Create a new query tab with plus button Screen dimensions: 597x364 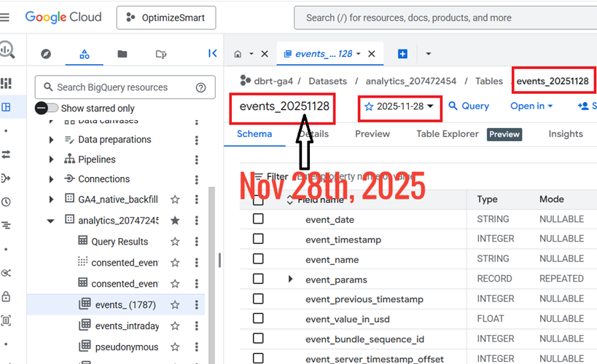click(x=402, y=54)
